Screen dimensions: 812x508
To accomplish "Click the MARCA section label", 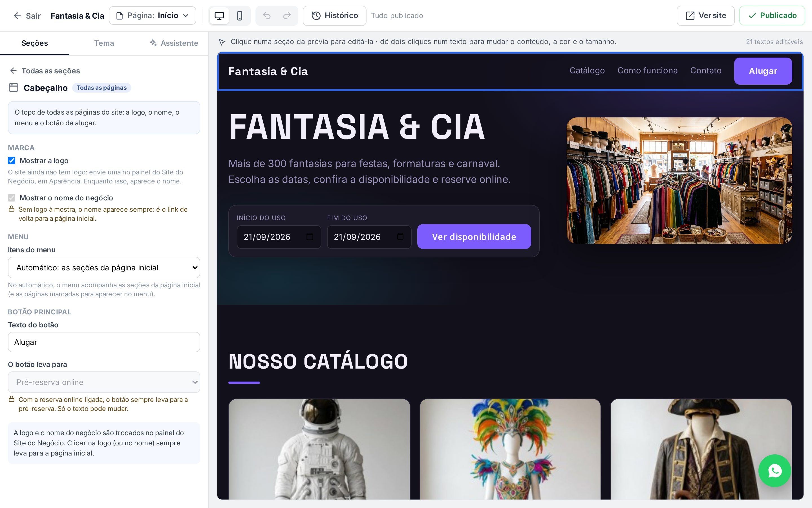I will click(x=21, y=148).
